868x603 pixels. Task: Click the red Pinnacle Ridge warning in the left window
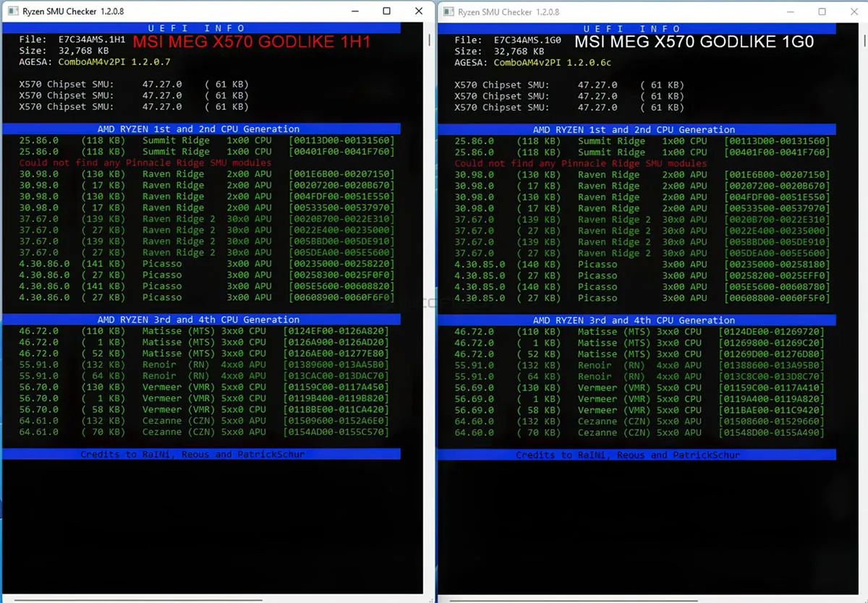(x=145, y=163)
